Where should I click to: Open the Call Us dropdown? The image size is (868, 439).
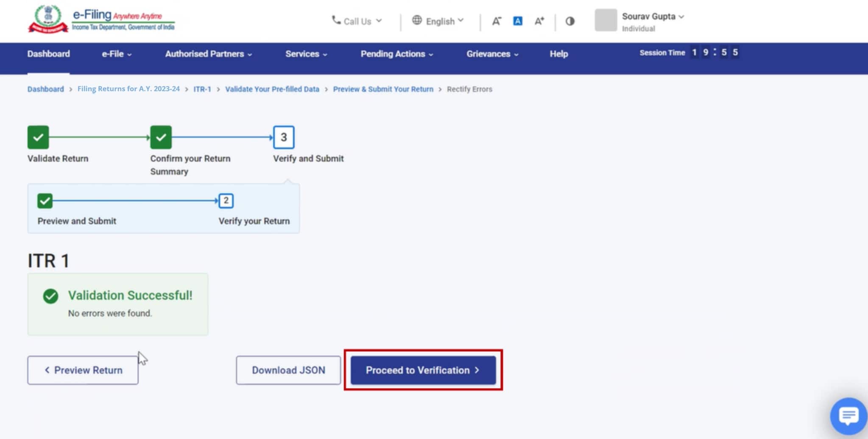click(357, 21)
